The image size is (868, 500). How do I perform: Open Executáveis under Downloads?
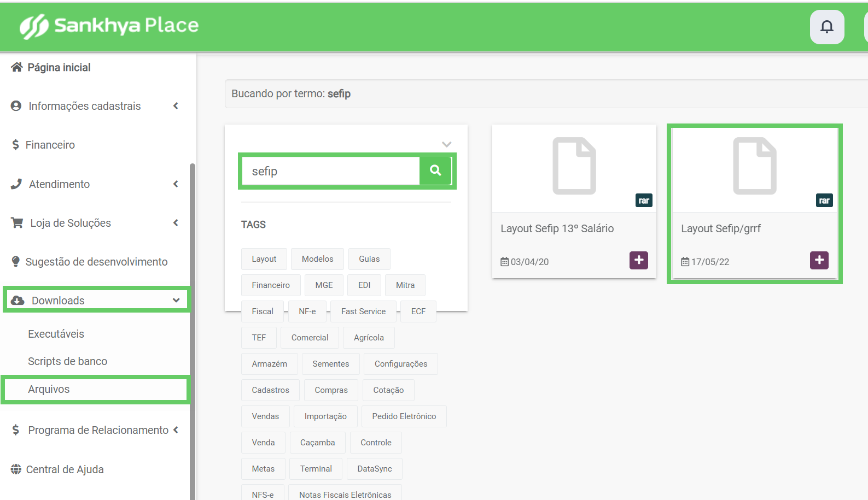point(56,334)
